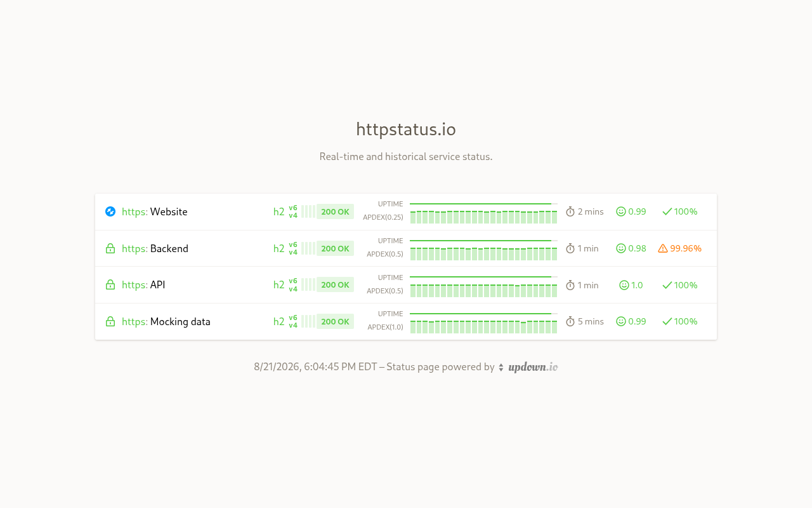Screen dimensions: 812x508
Task: Click the smiley face icon with 1.0 apdex
Action: (x=624, y=285)
